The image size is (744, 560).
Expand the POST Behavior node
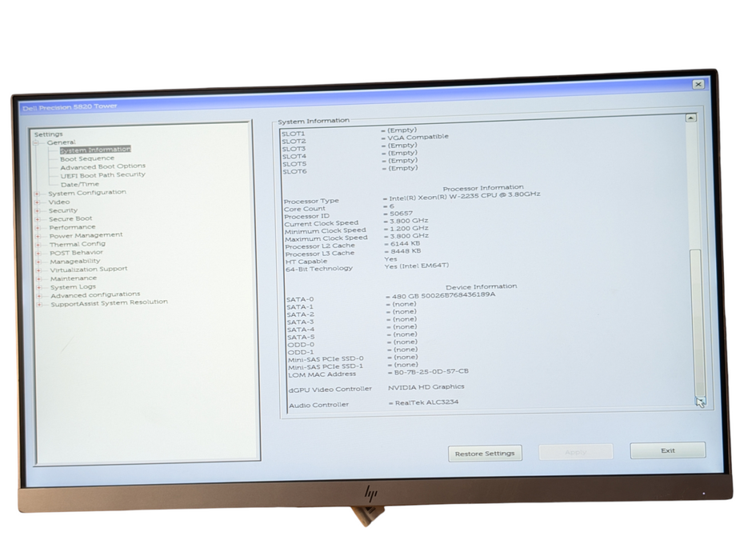point(38,254)
